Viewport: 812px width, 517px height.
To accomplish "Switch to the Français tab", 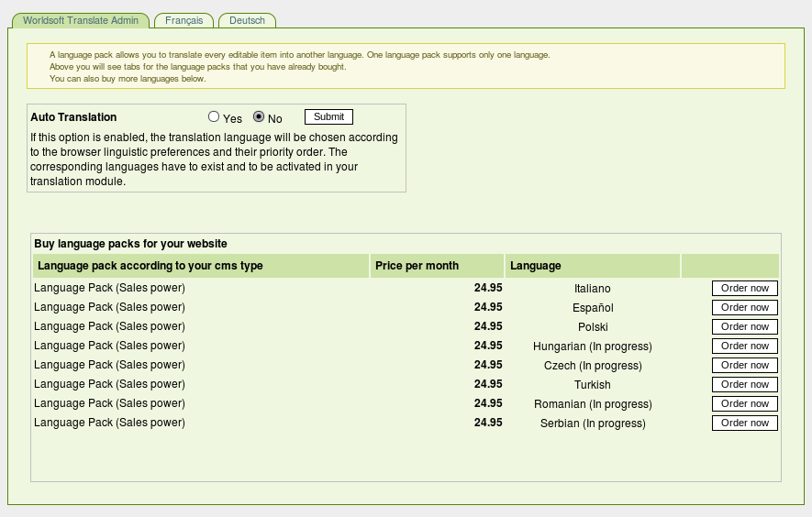I will [x=184, y=20].
